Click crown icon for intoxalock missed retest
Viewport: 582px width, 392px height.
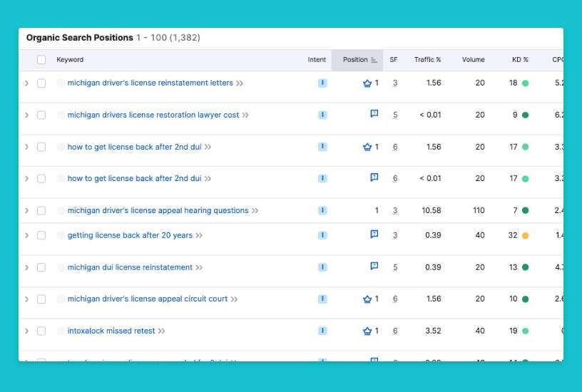(367, 331)
